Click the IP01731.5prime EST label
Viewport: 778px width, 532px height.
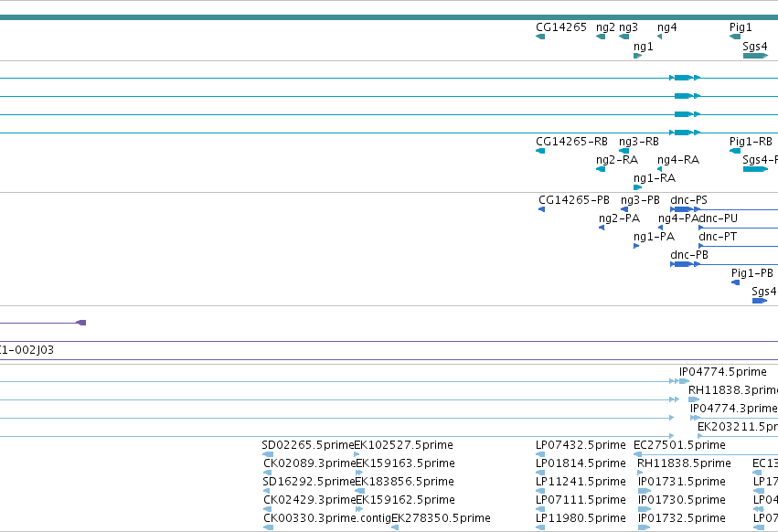(682, 482)
